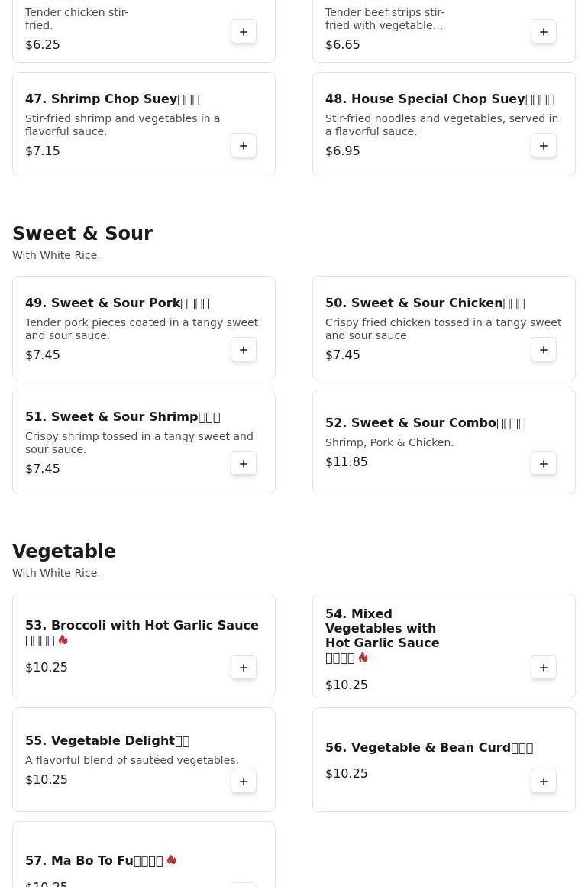Tap plus button for Vegetable Delight
Viewport: 588px width, 887px height.
pos(244,782)
